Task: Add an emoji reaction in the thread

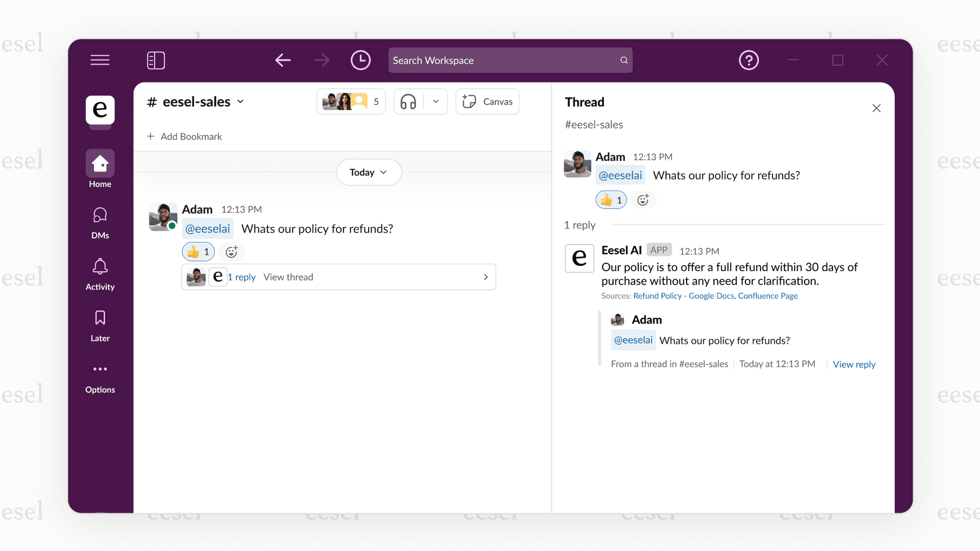Action: tap(643, 199)
